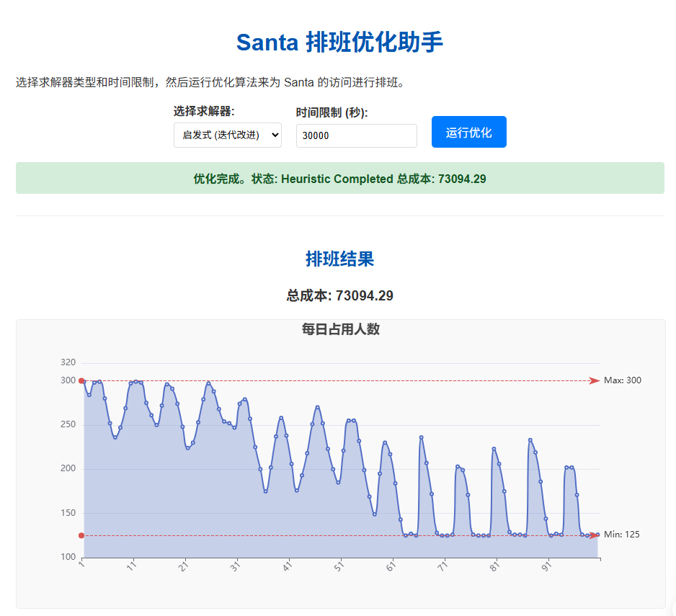Click the 时间限制 (秒) input field
The width and height of the screenshot is (676, 616).
[x=357, y=135]
